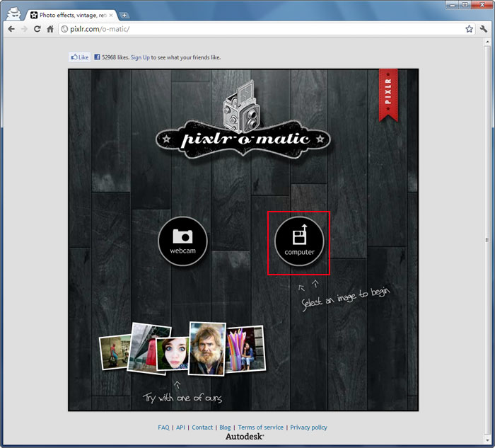Maximize the browser window
Image resolution: width=495 pixels, height=448 pixels.
(465, 4)
